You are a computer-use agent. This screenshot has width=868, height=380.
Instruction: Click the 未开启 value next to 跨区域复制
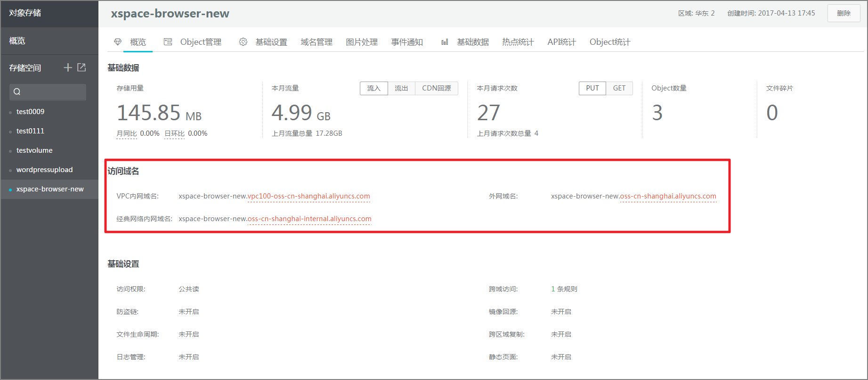(x=561, y=334)
